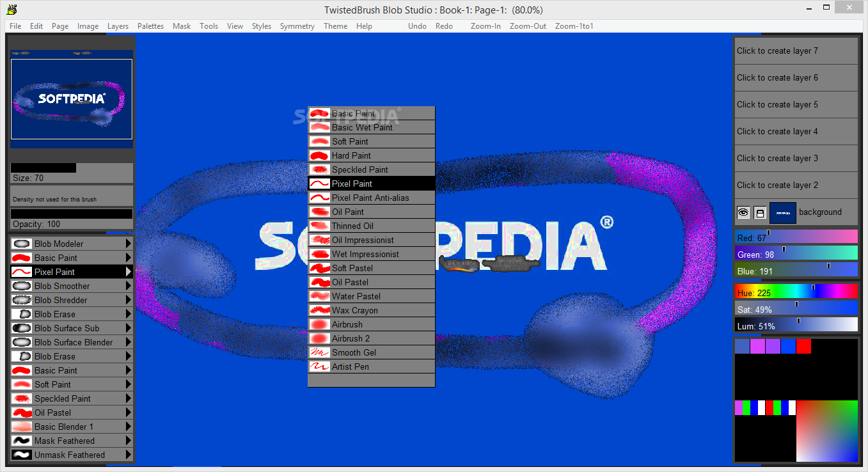Open the arrow next to Blob Surface Sub
868x472 pixels.
click(x=129, y=328)
